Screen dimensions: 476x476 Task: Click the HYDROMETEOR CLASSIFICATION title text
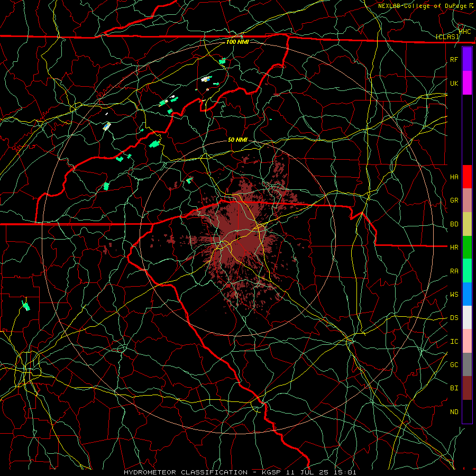(x=186, y=472)
